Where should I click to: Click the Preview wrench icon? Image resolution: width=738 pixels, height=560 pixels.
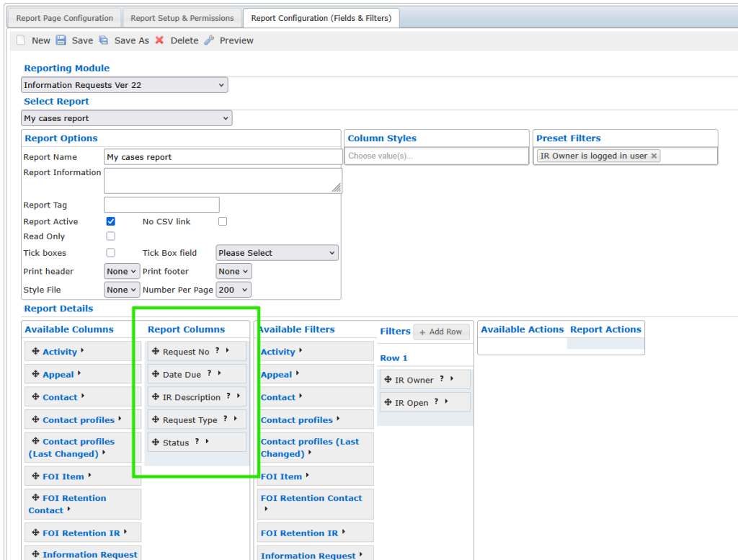(209, 40)
